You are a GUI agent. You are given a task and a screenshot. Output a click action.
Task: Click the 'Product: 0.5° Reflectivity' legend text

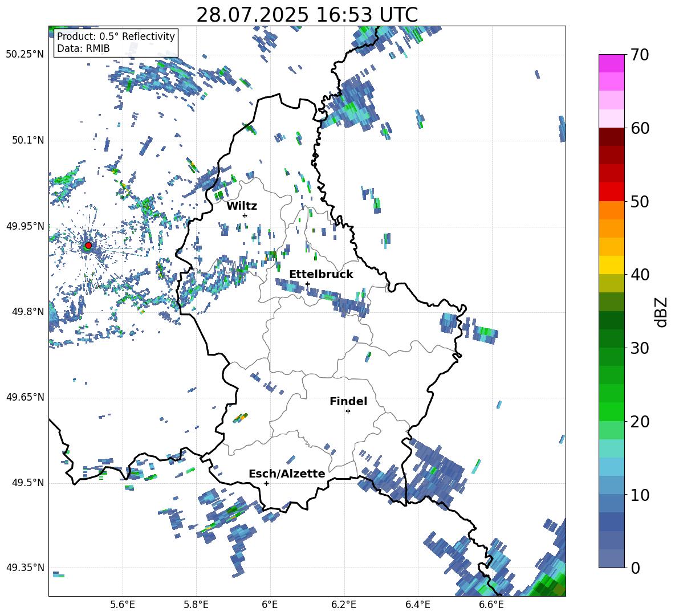[116, 36]
